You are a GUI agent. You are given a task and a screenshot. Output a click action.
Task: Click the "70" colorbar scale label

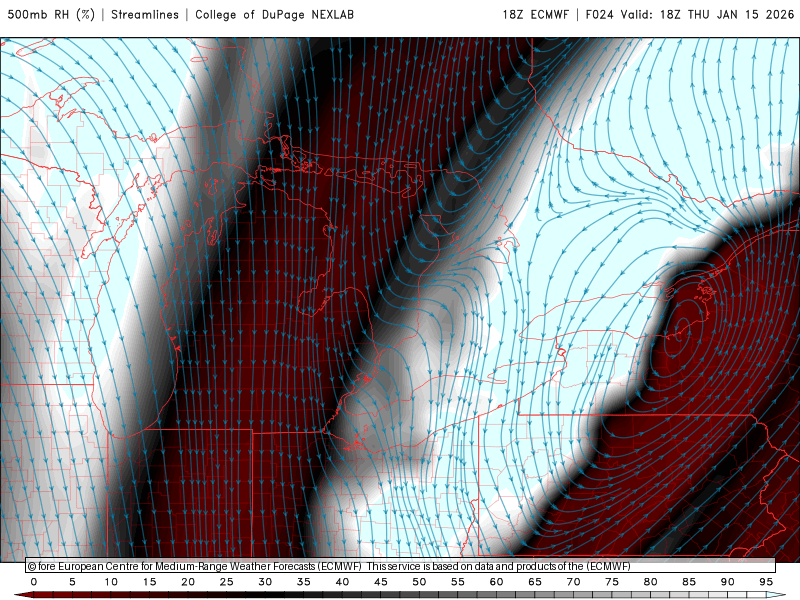pos(573,582)
